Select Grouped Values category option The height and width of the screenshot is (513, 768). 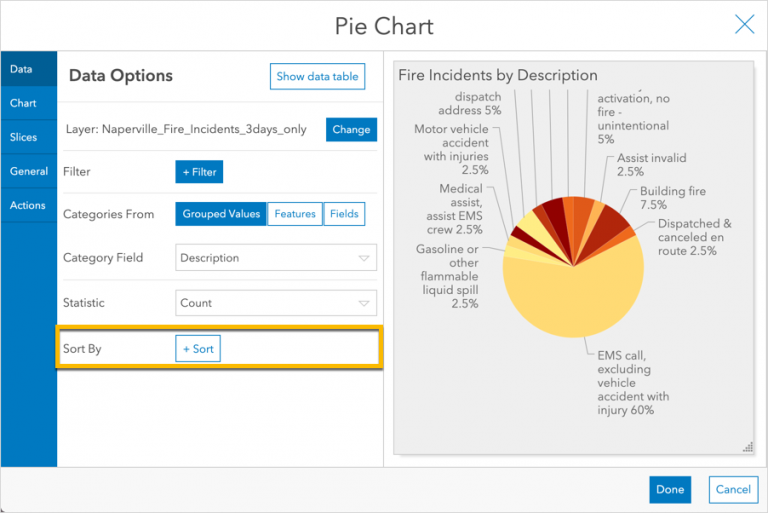(221, 214)
